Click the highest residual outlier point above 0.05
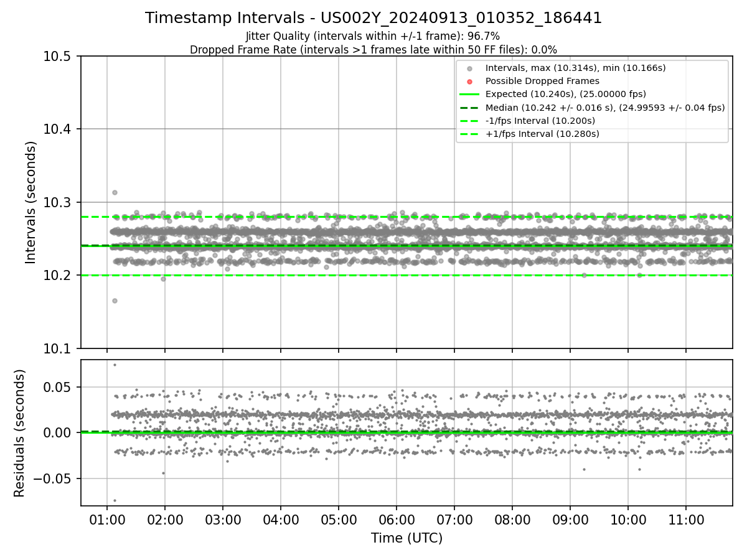The image size is (747, 560). tap(115, 365)
